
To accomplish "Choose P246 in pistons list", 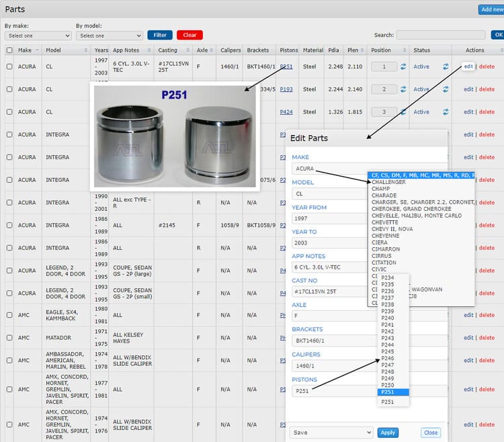I will (387, 358).
